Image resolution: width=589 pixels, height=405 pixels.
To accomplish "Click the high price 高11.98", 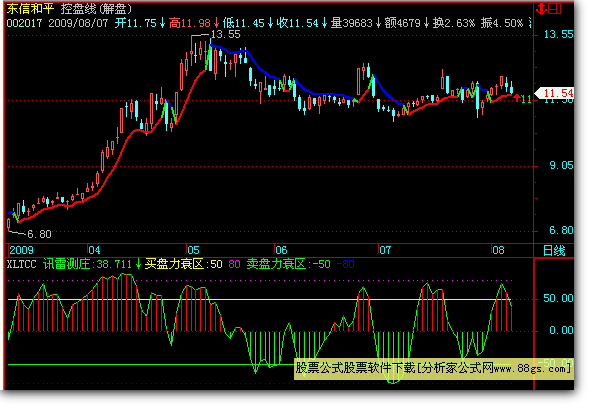I will tap(190, 23).
